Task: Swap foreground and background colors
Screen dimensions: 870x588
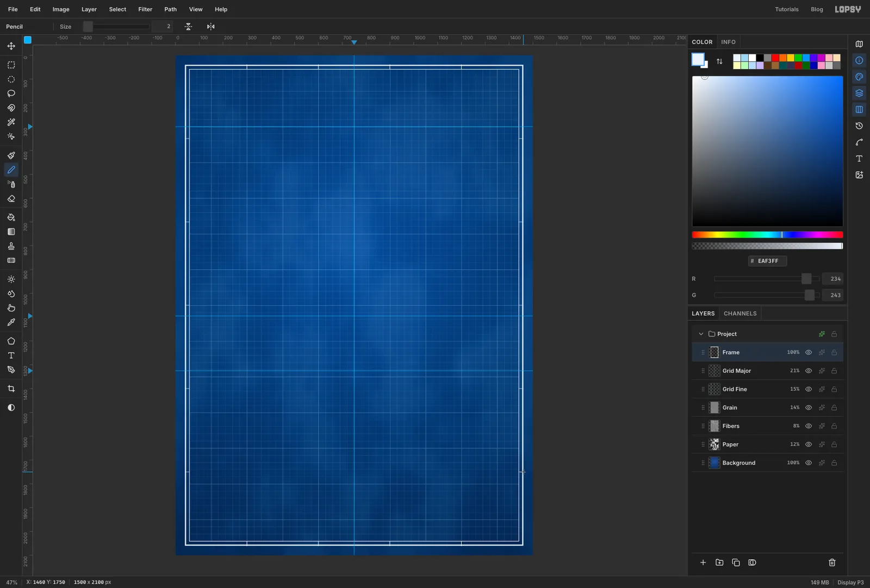Action: pyautogui.click(x=719, y=61)
